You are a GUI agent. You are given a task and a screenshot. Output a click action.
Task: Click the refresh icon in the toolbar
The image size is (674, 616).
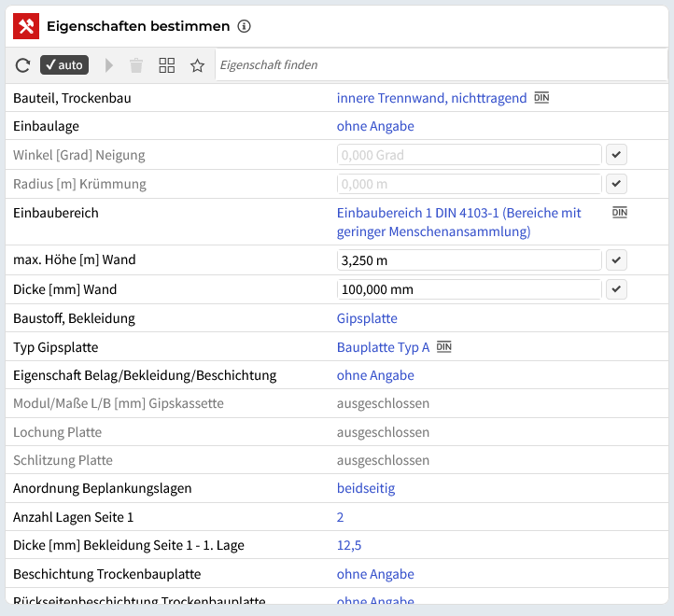pyautogui.click(x=23, y=65)
